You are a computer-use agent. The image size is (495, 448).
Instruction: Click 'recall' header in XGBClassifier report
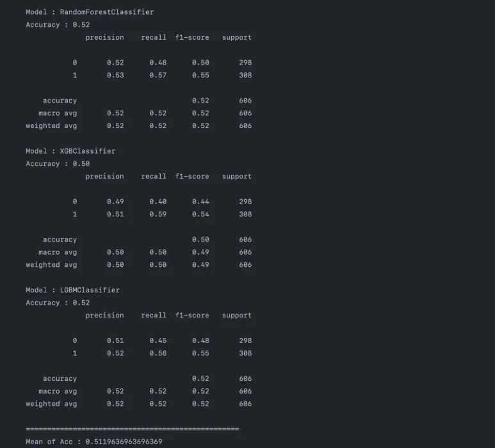(154, 176)
